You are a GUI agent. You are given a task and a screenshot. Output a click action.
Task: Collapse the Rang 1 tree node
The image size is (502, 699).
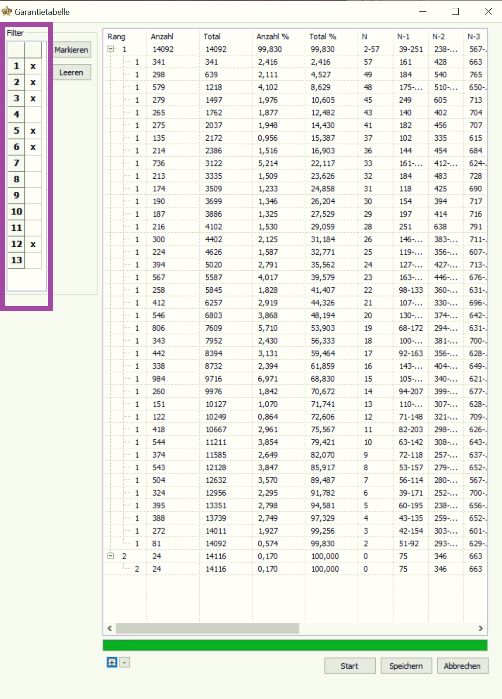click(111, 49)
